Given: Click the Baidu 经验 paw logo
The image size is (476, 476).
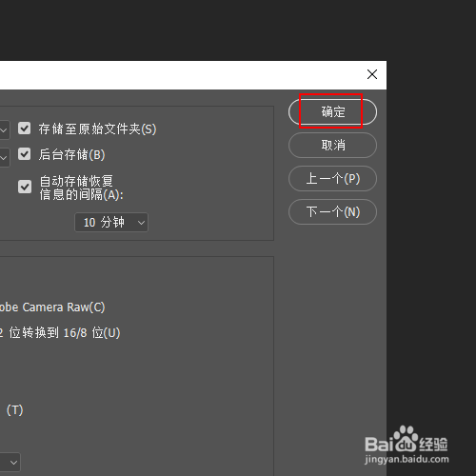Looking at the screenshot, I should (406, 439).
